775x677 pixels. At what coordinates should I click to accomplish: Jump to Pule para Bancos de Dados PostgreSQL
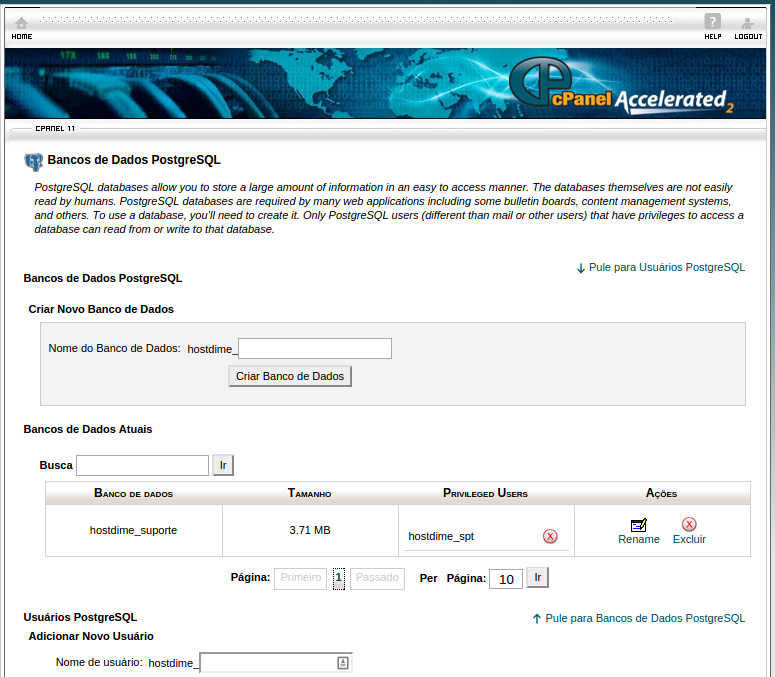point(645,618)
